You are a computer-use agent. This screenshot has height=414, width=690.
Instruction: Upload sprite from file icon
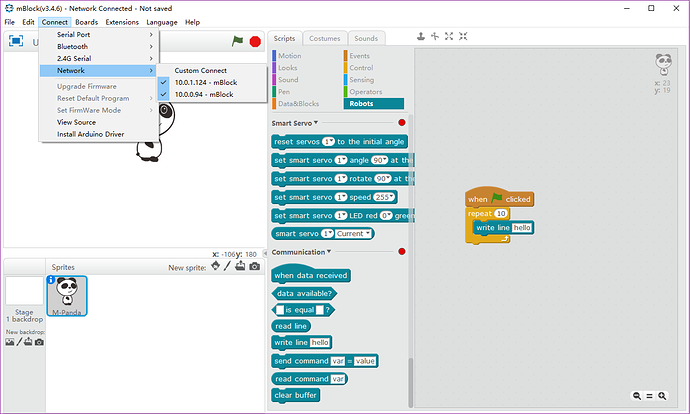pos(240,266)
